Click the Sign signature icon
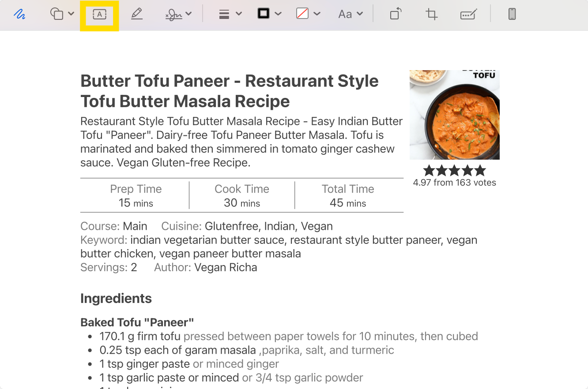Image resolution: width=588 pixels, height=389 pixels. pyautogui.click(x=173, y=15)
